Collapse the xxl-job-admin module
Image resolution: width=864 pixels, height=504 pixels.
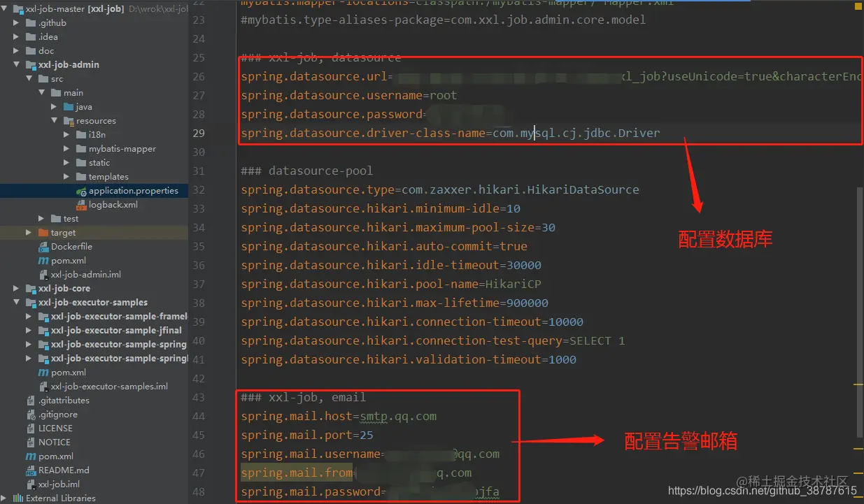pyautogui.click(x=17, y=65)
